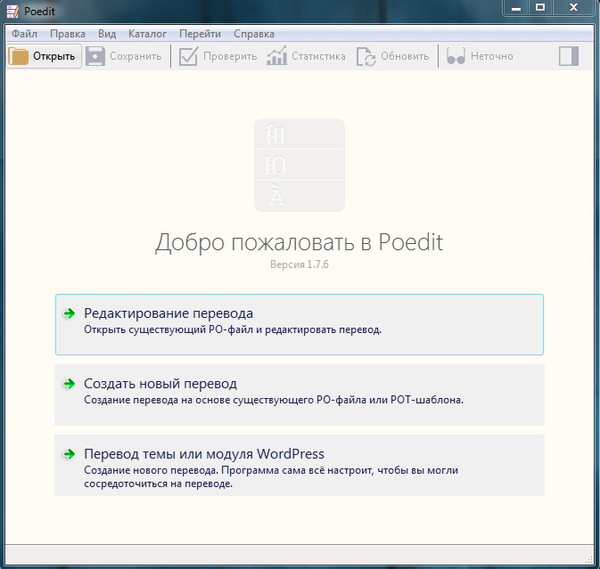Open the Справка help menu
This screenshot has height=569, width=600.
tap(254, 33)
